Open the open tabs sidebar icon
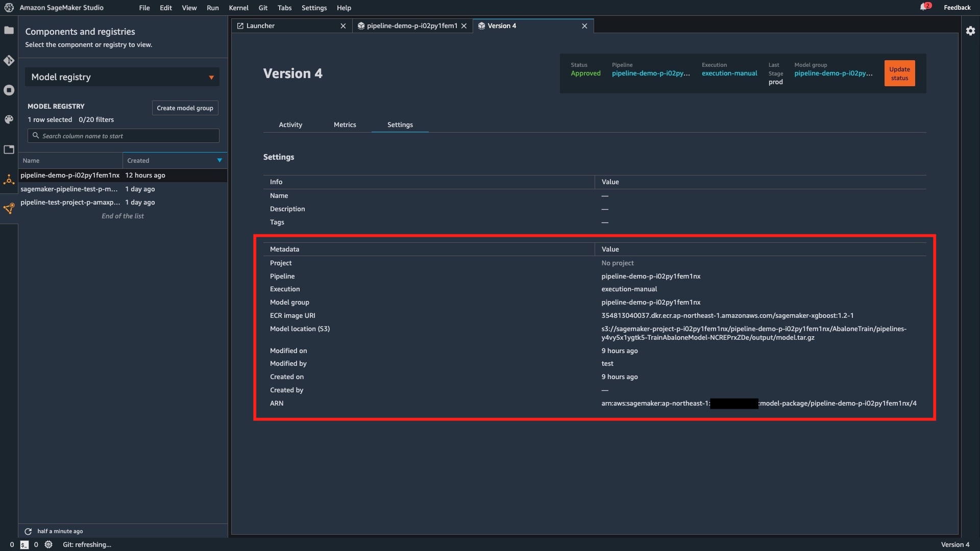 [x=9, y=149]
